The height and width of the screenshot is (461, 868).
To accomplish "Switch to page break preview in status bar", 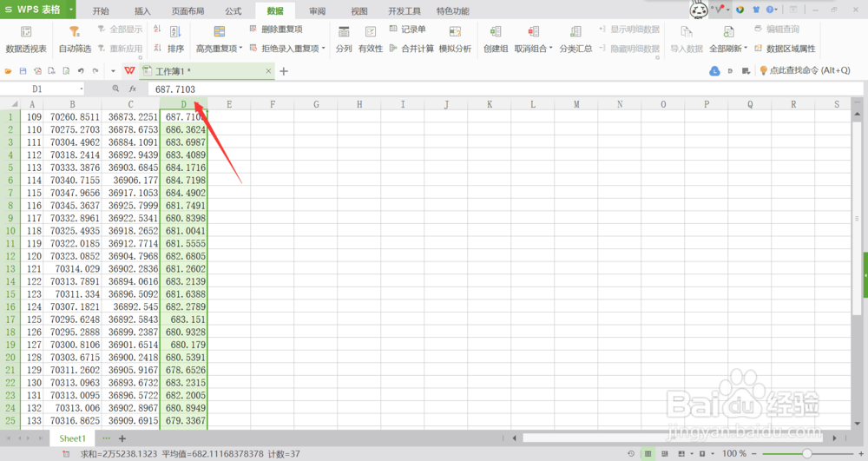I will click(665, 454).
